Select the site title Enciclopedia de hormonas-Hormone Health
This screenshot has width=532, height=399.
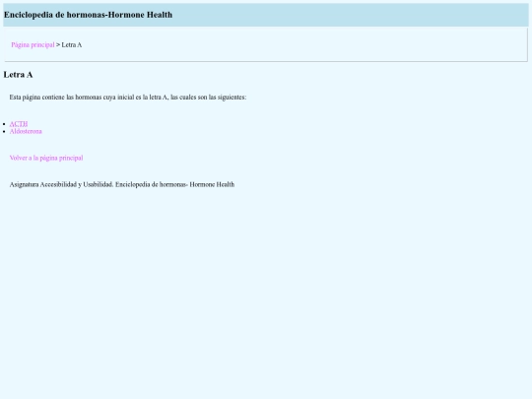(89, 15)
